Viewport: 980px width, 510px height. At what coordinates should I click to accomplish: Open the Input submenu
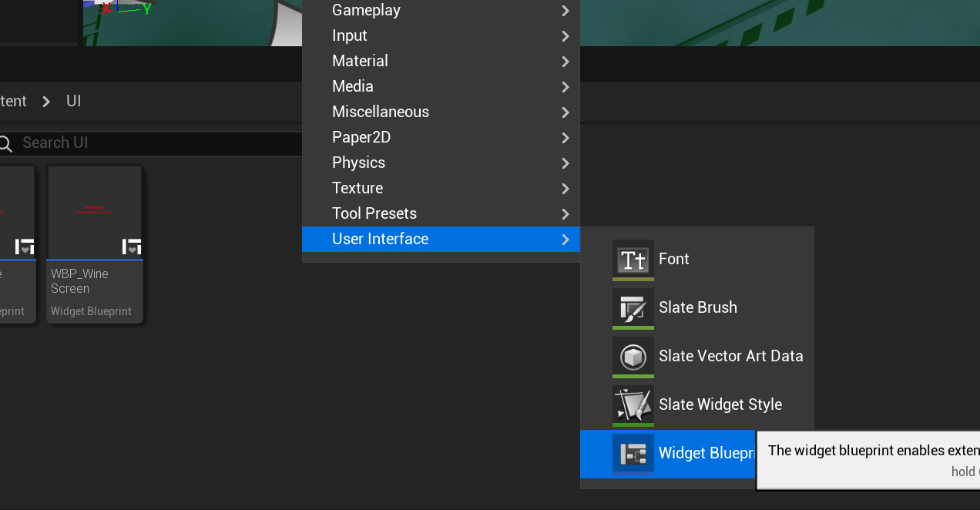click(x=441, y=36)
